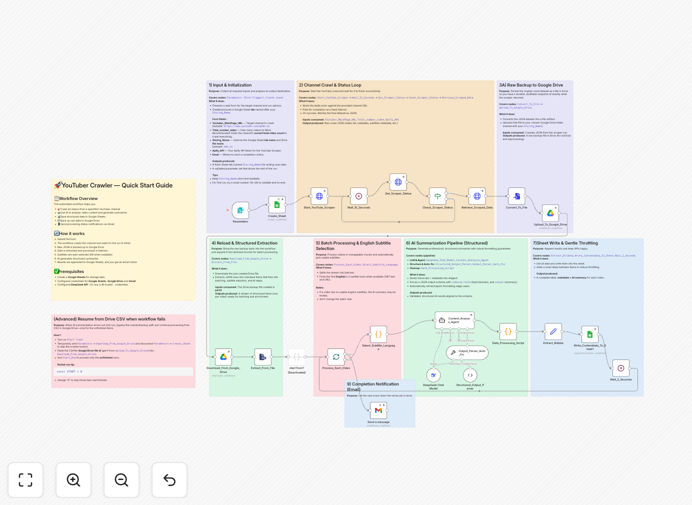Open the Check_Scraper_Status IF node
The height and width of the screenshot is (505, 692).
click(x=437, y=196)
